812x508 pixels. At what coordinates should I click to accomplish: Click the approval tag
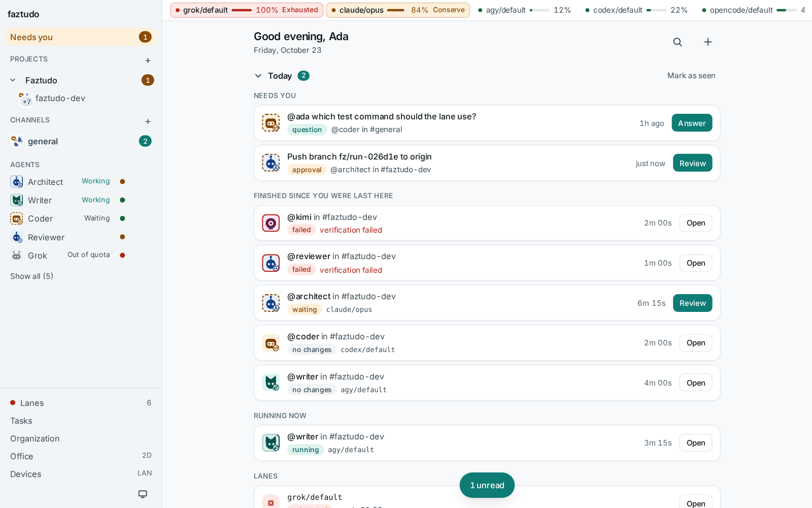click(307, 170)
